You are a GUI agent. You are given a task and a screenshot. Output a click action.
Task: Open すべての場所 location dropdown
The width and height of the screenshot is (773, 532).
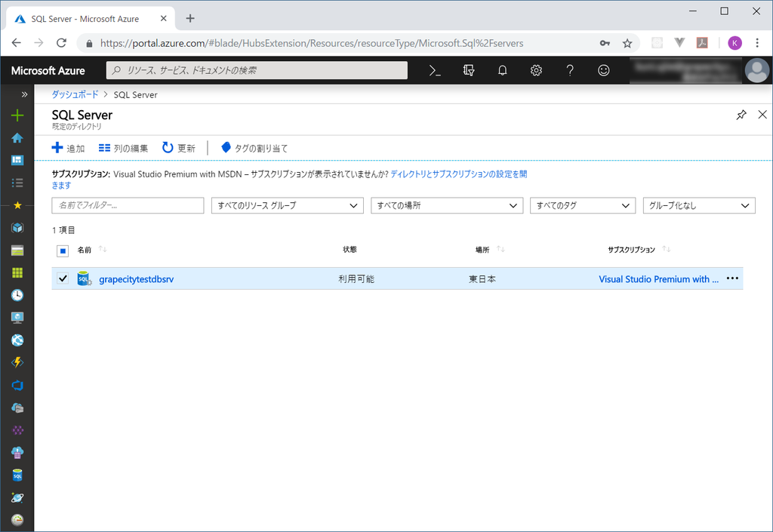[x=447, y=205]
